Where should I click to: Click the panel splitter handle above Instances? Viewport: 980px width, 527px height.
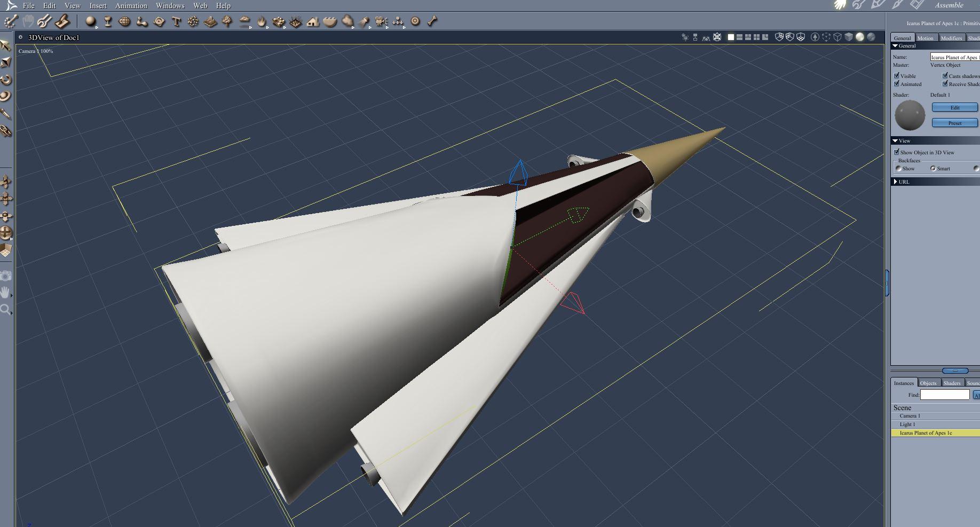click(x=955, y=371)
